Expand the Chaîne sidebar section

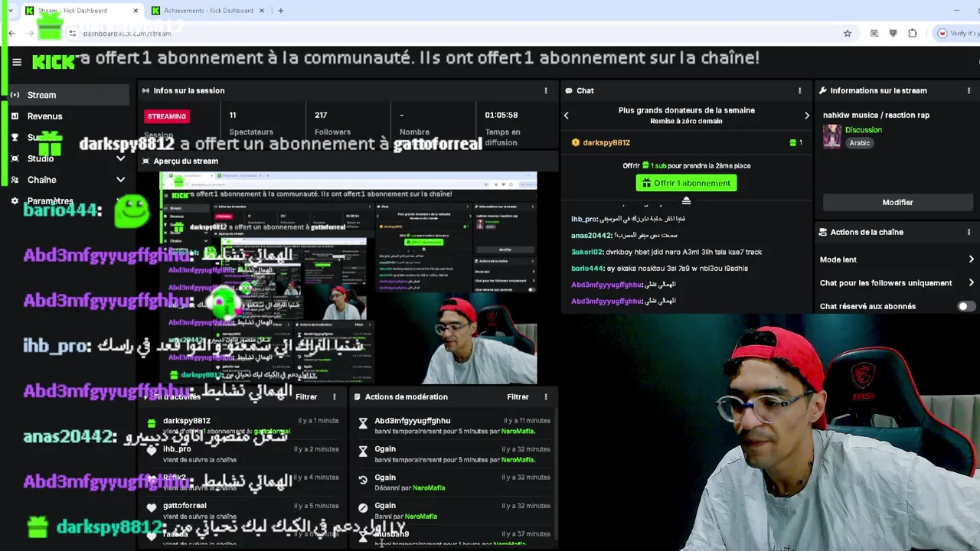[x=120, y=180]
